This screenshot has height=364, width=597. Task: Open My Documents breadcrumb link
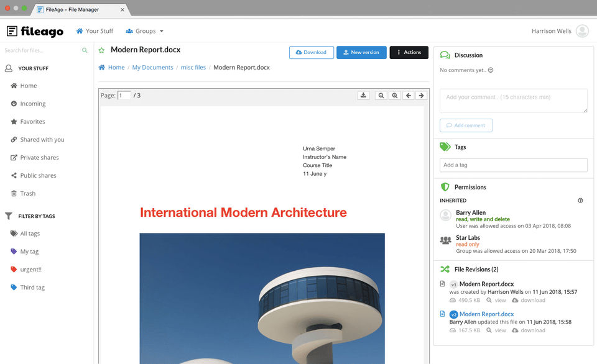pyautogui.click(x=152, y=67)
